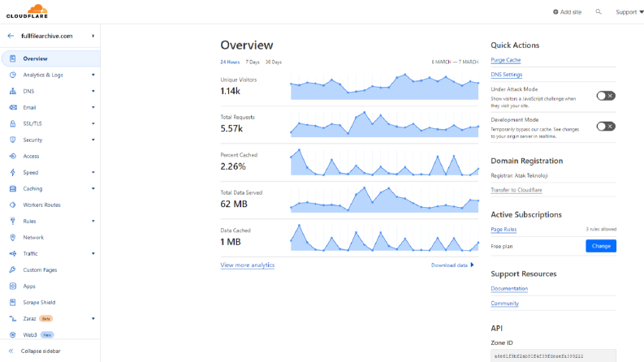Click the Purge Cache link
This screenshot has height=362, width=644.
click(x=506, y=60)
